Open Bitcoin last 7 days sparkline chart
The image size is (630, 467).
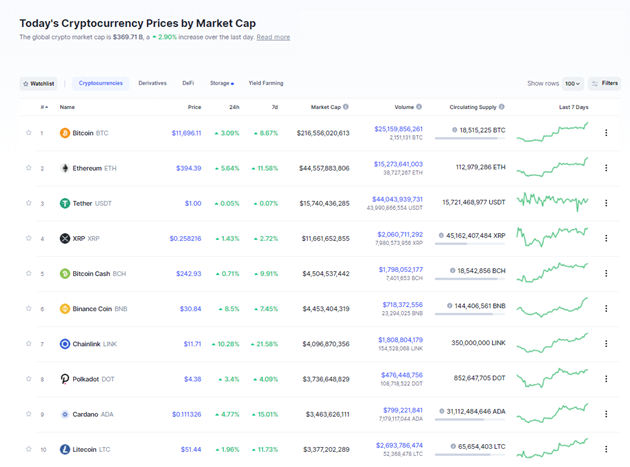[552, 133]
